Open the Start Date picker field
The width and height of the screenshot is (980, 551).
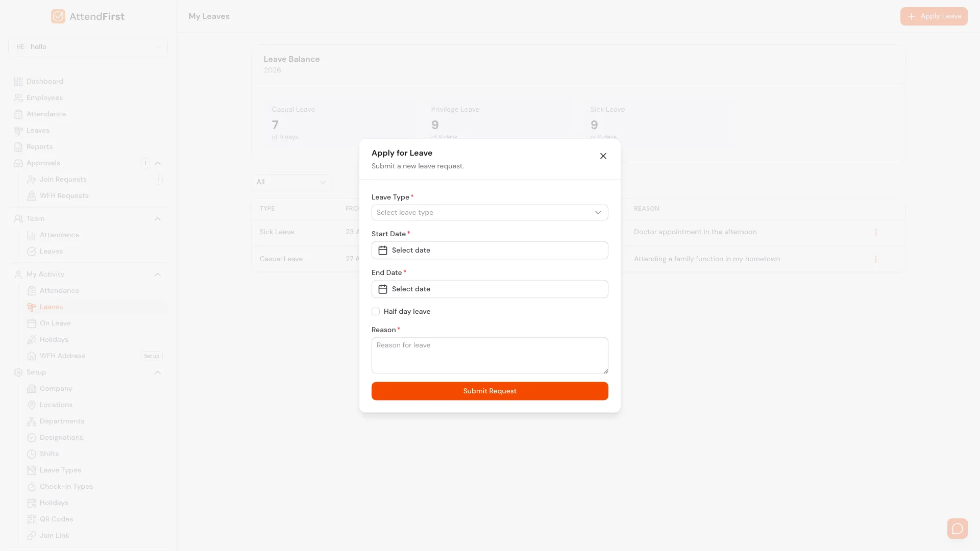489,250
